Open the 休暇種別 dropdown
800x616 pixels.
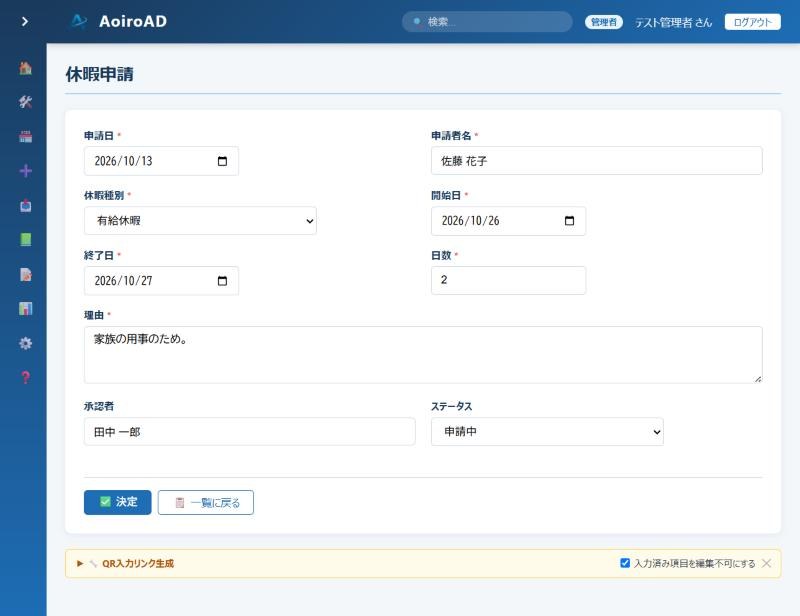(201, 221)
